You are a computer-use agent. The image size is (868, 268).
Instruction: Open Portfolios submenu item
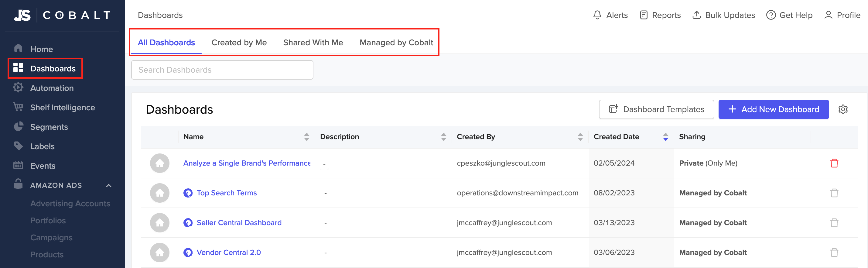click(x=48, y=221)
